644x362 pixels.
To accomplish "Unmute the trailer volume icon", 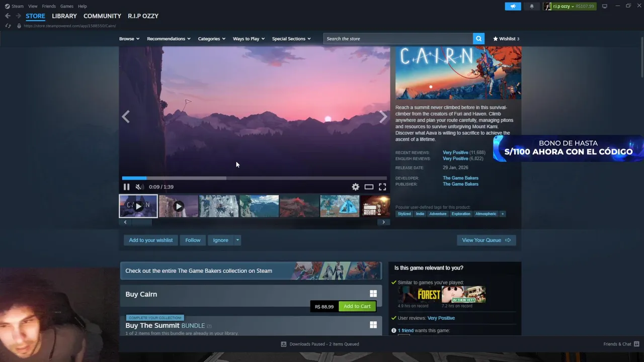I will pyautogui.click(x=139, y=187).
